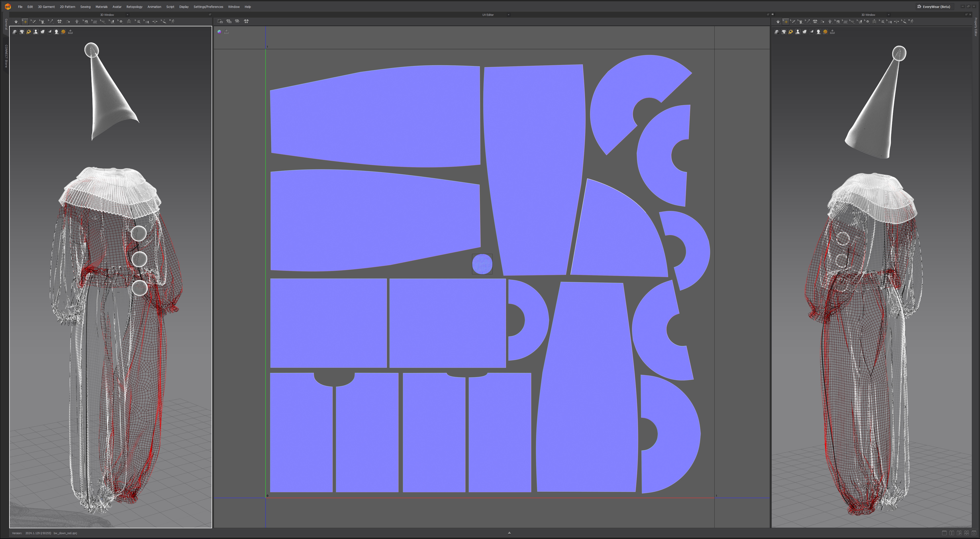
Task: Toggle mesh surface display in right 3D view
Action: click(805, 32)
